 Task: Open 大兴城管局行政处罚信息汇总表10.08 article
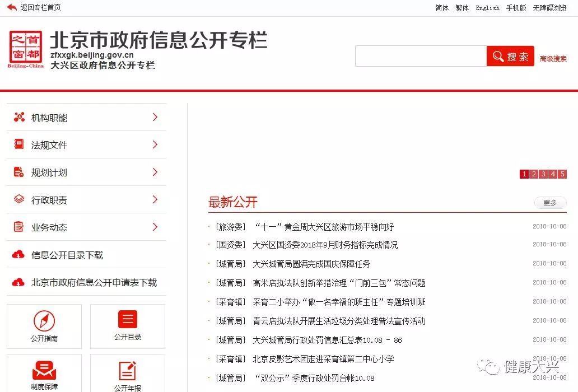click(x=327, y=340)
